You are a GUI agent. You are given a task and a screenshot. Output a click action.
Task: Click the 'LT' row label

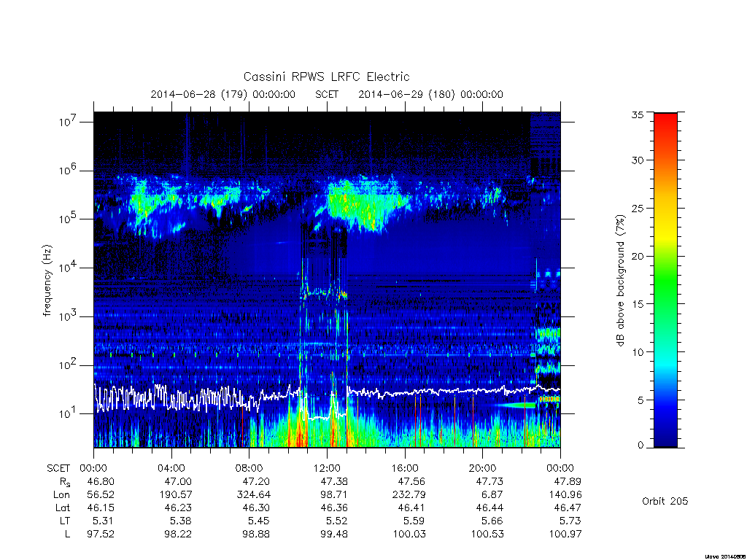[x=65, y=521]
